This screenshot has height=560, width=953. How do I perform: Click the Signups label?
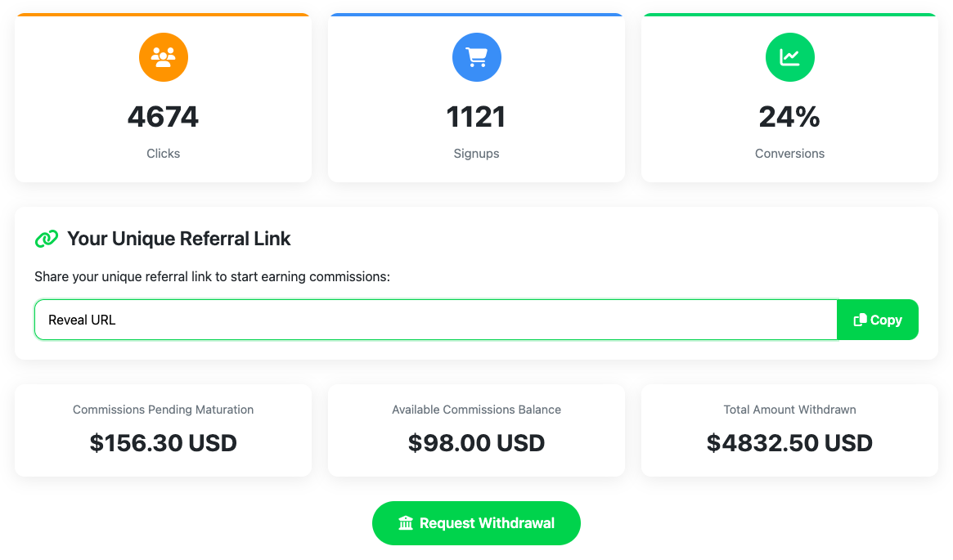pyautogui.click(x=476, y=153)
